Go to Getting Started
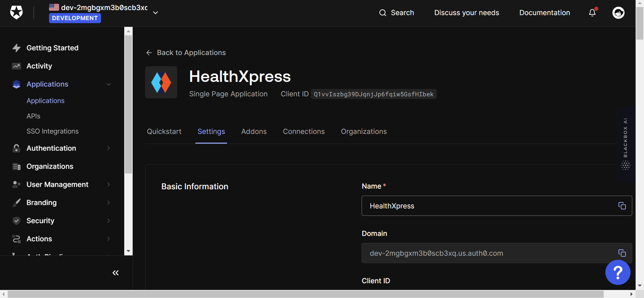The height and width of the screenshot is (298, 644). [52, 48]
